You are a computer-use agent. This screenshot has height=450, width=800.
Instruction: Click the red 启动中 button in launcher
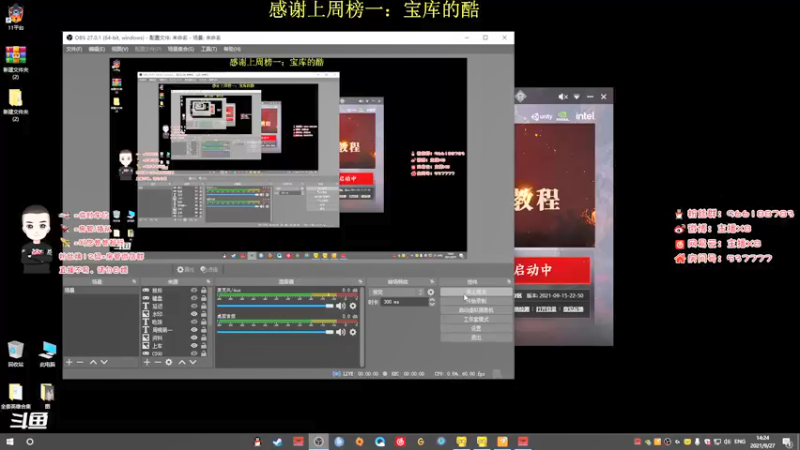pyautogui.click(x=553, y=270)
